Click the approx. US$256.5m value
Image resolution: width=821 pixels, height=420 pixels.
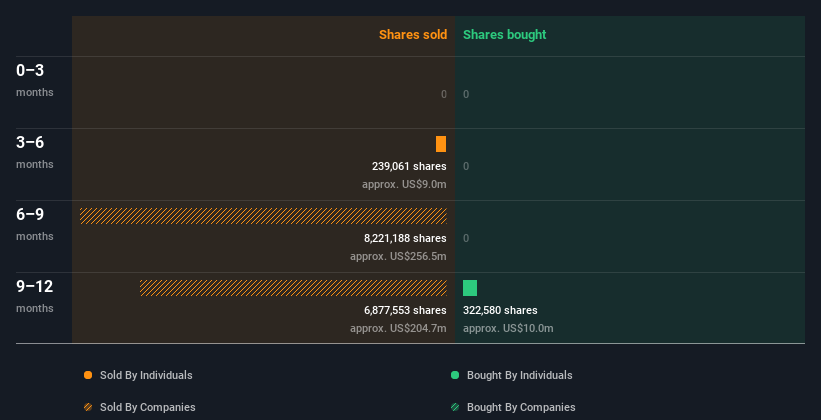click(398, 257)
